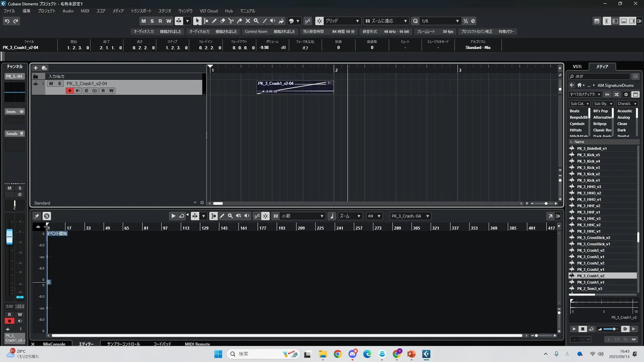
Task: Toggle record enable on PK_3_Crash1_v2-04 track
Action: [x=69, y=90]
